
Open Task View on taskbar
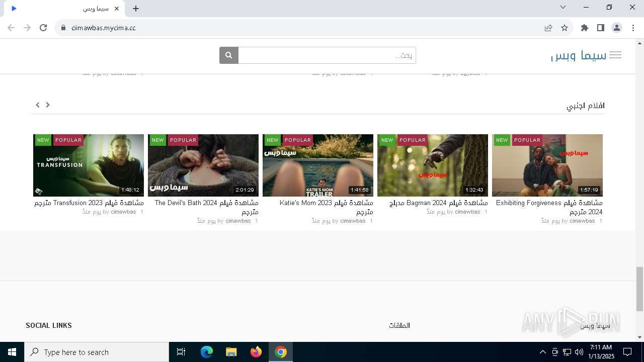click(181, 352)
